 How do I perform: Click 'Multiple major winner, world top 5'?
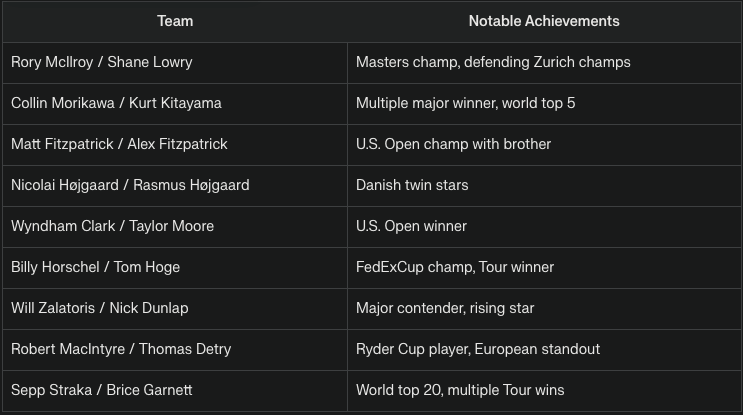click(x=465, y=103)
